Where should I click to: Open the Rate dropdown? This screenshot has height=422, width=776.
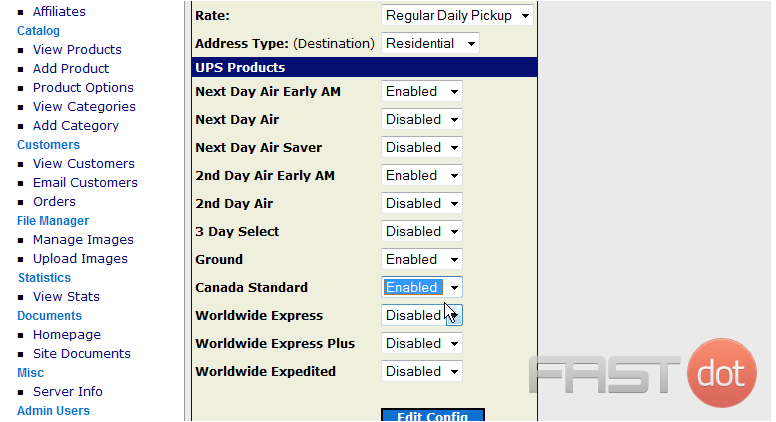[x=457, y=15]
